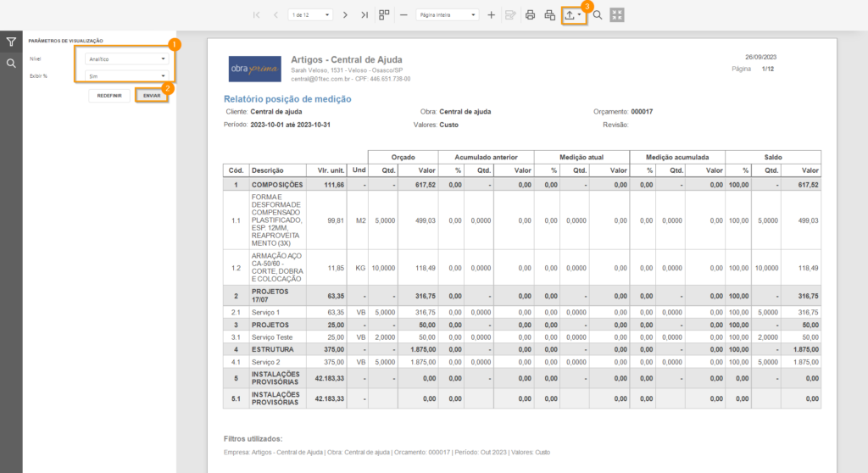Image resolution: width=868 pixels, height=473 pixels.
Task: Click 'Relatório posição de medição' title
Action: tap(287, 99)
